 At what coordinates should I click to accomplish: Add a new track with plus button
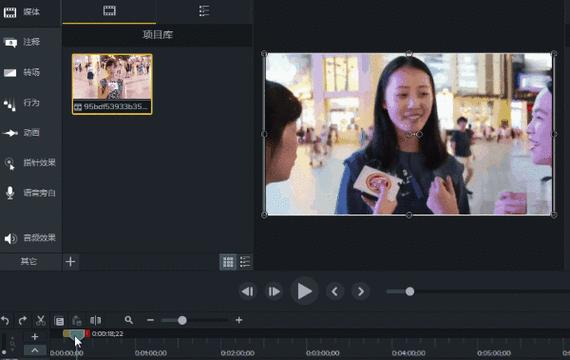coord(35,337)
